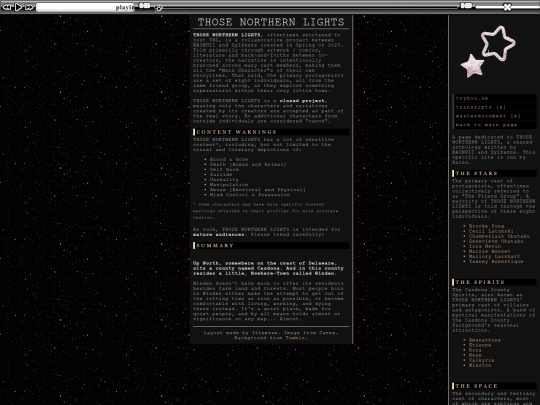Open Isra Nevin character link
540x405 pixels.
[x=485, y=246]
